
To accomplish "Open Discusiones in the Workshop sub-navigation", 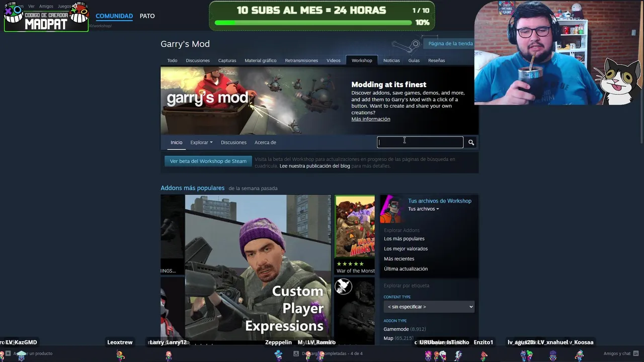I will 233,142.
